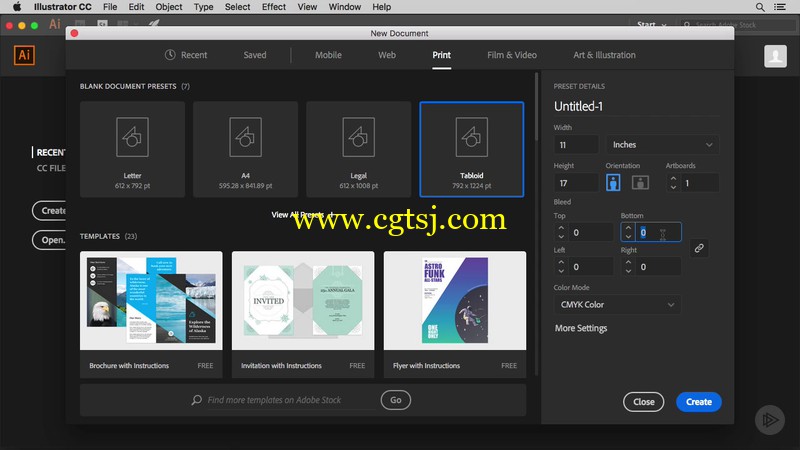Click the Untitled-1 document name field
The image size is (800, 450).
point(636,106)
